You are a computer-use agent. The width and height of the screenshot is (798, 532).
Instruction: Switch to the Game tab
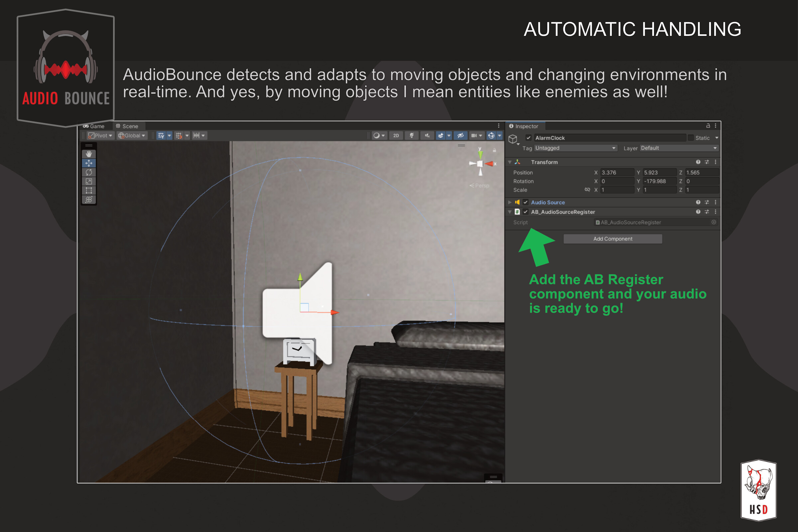(x=96, y=126)
